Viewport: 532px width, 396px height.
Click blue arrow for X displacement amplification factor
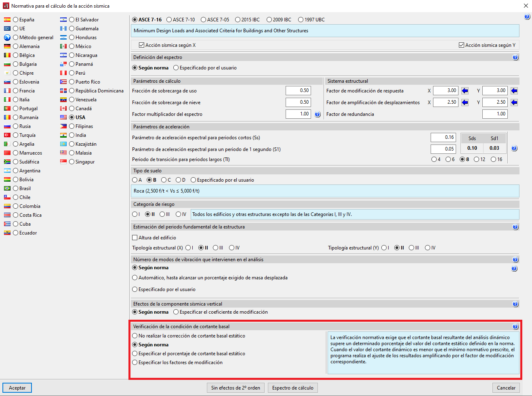465,103
